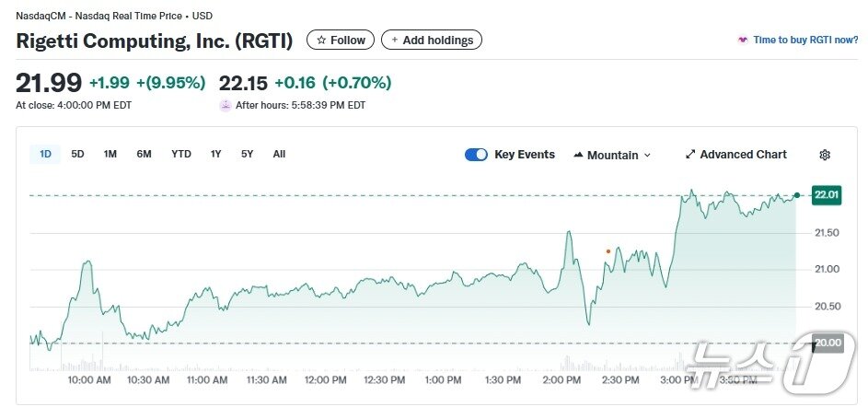Click the pink heart promo icon
Screen dimensions: 868x407
click(742, 41)
